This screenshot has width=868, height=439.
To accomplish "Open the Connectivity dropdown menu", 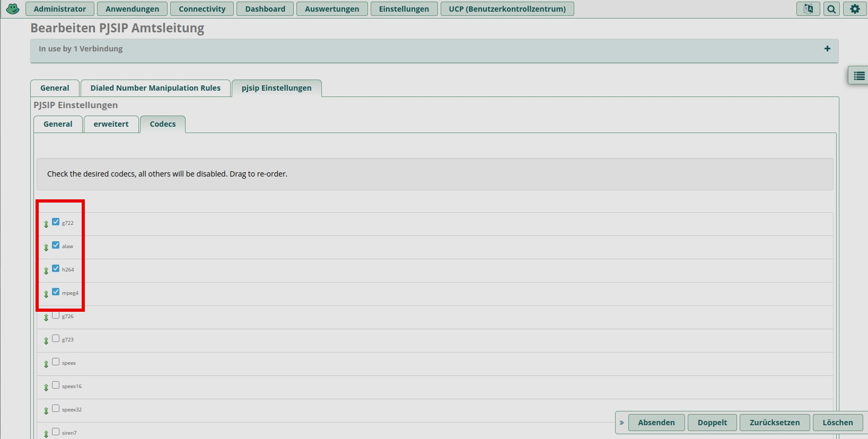I will coord(201,9).
